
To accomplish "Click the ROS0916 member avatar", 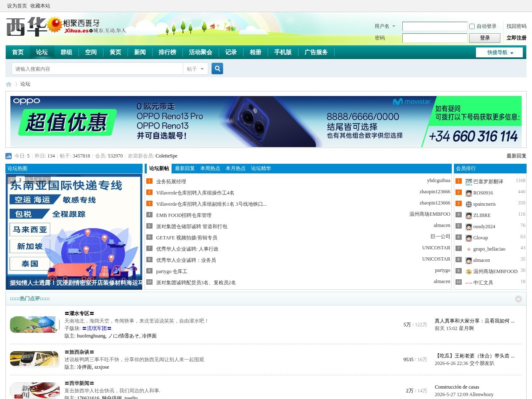I will tap(469, 193).
